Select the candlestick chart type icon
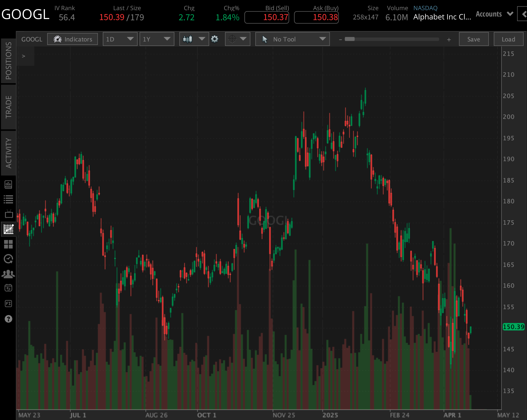527x420 pixels. tap(188, 39)
